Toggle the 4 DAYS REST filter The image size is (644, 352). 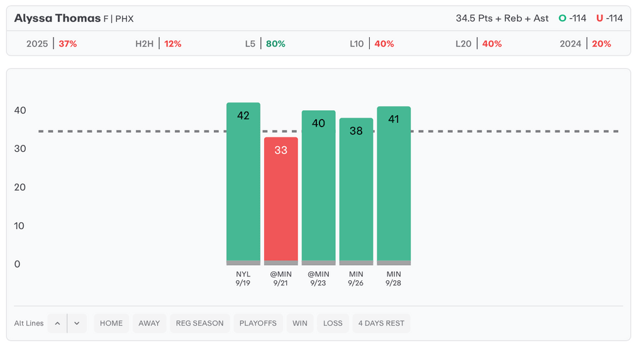click(381, 324)
